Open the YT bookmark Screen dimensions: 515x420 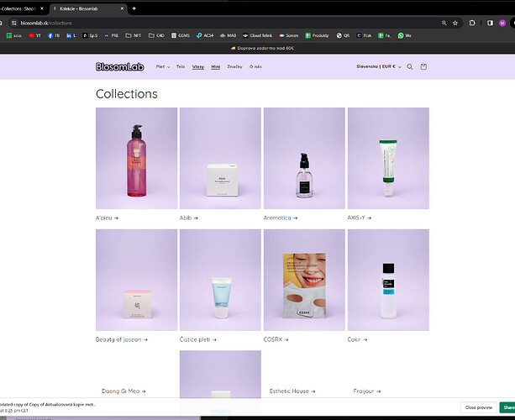(x=34, y=36)
